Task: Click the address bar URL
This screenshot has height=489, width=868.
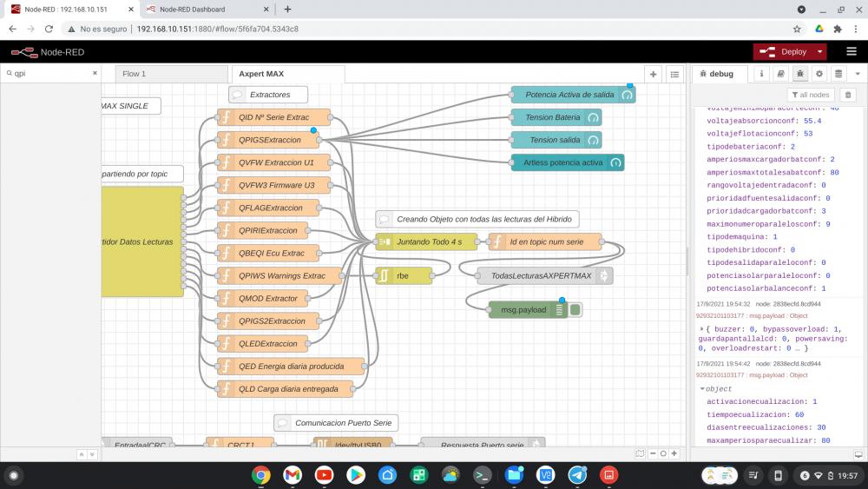Action: [218, 29]
